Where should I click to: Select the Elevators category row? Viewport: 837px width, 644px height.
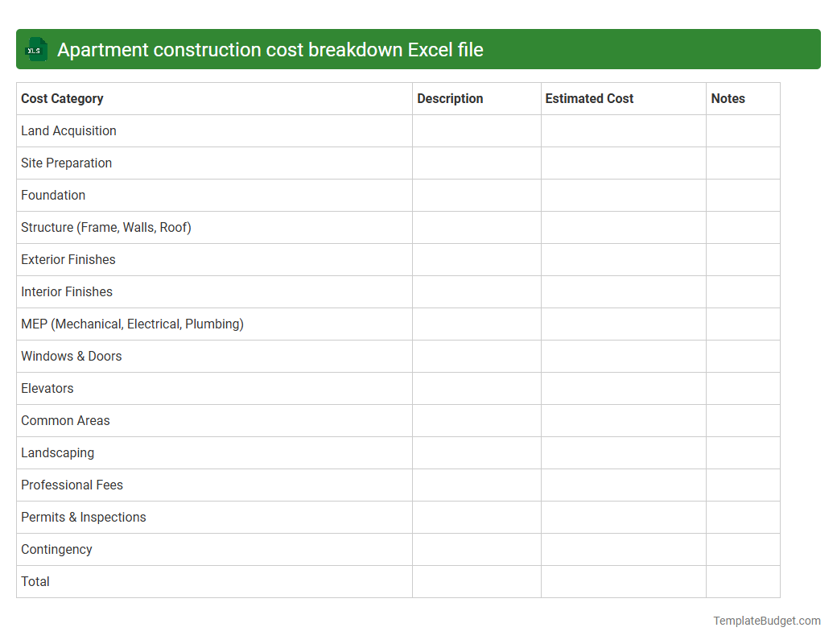tap(47, 388)
